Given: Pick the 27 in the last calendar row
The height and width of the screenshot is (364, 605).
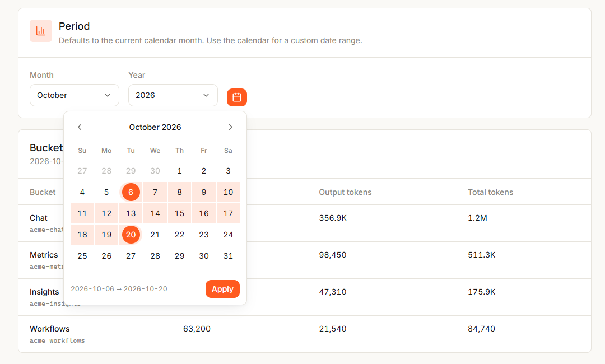Looking at the screenshot, I should pyautogui.click(x=131, y=256).
